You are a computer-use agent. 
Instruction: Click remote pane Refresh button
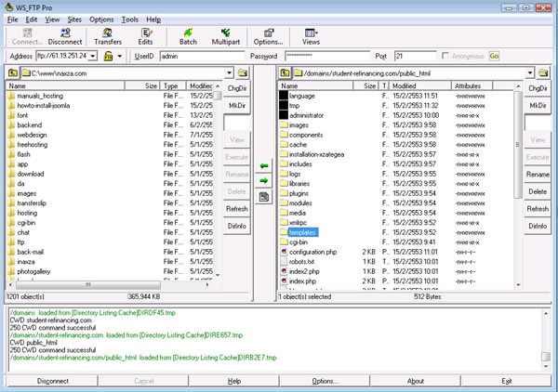point(538,209)
